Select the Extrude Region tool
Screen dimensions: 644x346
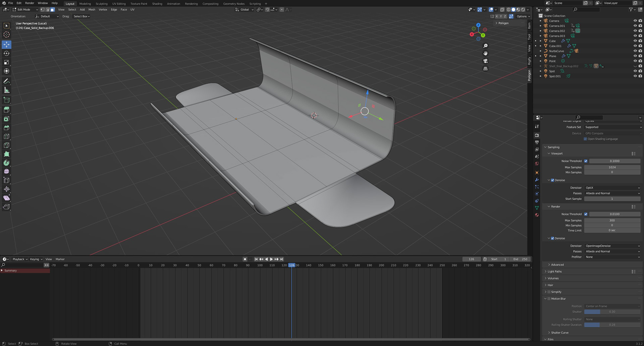[x=6, y=110]
